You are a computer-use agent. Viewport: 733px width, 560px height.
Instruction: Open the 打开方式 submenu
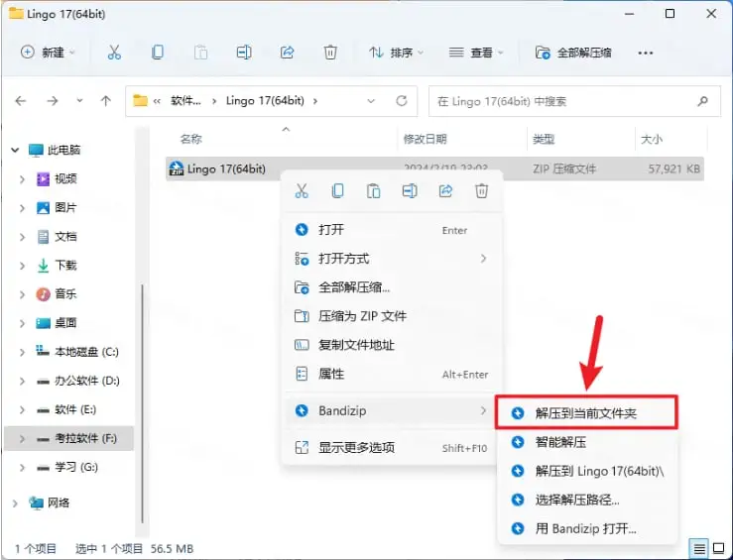[x=392, y=259]
